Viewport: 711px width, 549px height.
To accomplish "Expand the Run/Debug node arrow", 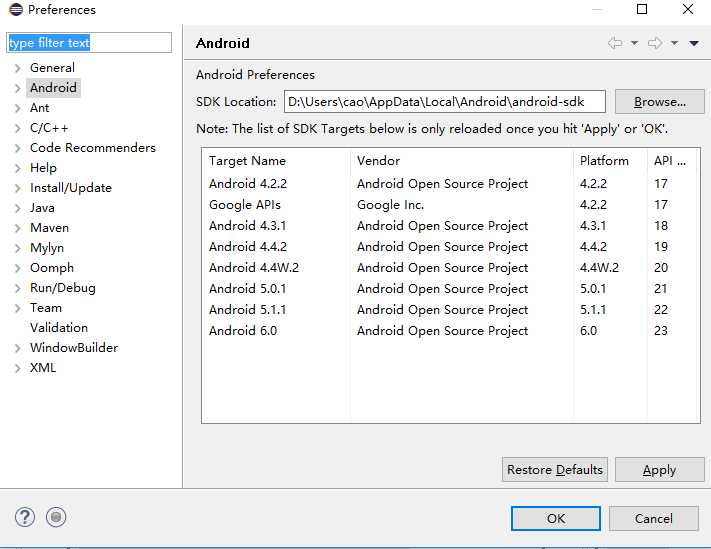I will [18, 288].
